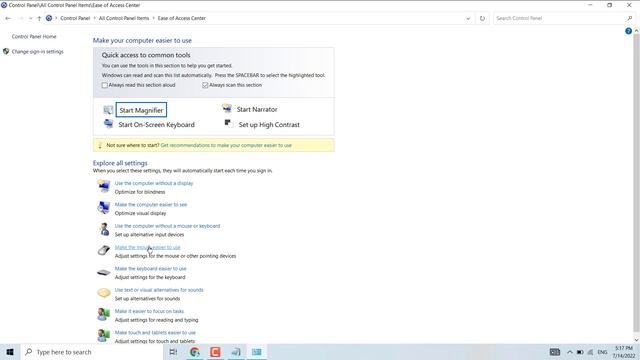Click Start Magnifier

(x=141, y=110)
